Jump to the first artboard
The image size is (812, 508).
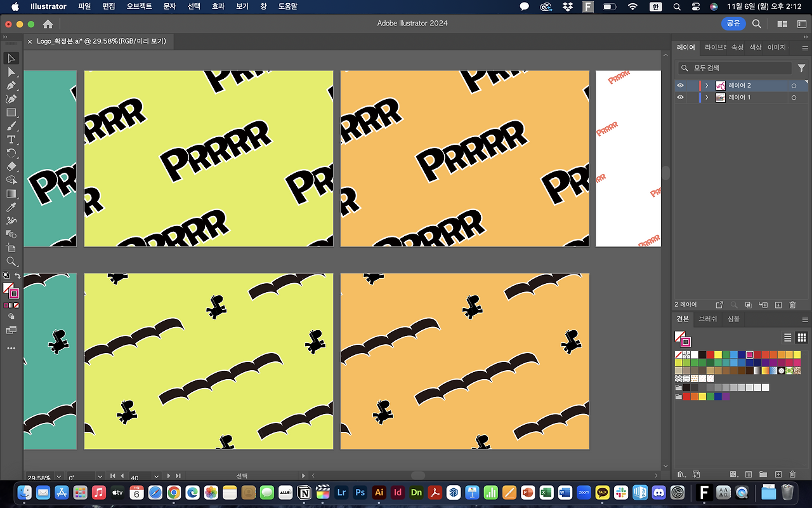[x=112, y=476]
